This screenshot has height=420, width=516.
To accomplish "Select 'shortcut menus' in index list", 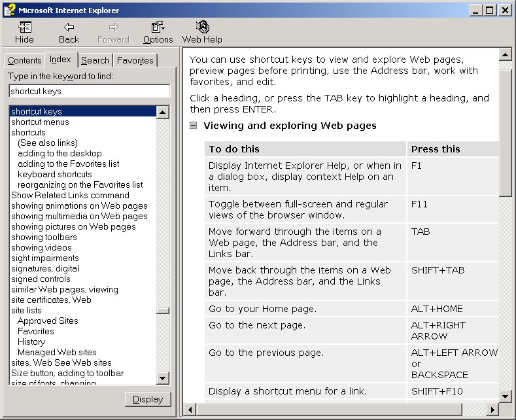I will click(40, 122).
